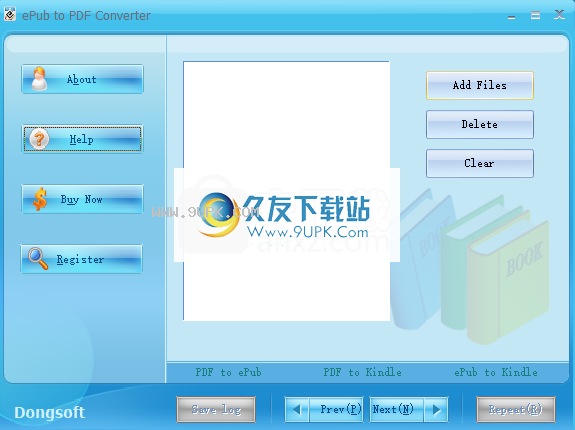This screenshot has width=575, height=430.
Task: Click the Repeat(R) button
Action: tap(516, 409)
